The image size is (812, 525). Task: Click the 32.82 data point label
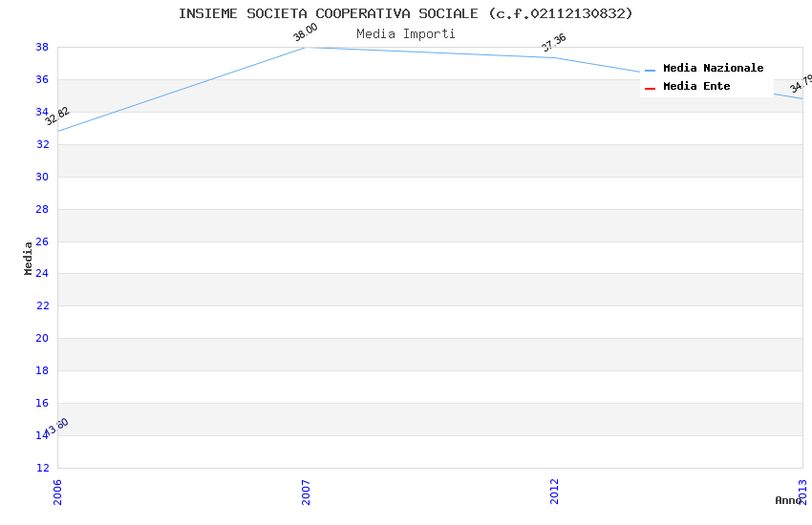click(x=57, y=115)
